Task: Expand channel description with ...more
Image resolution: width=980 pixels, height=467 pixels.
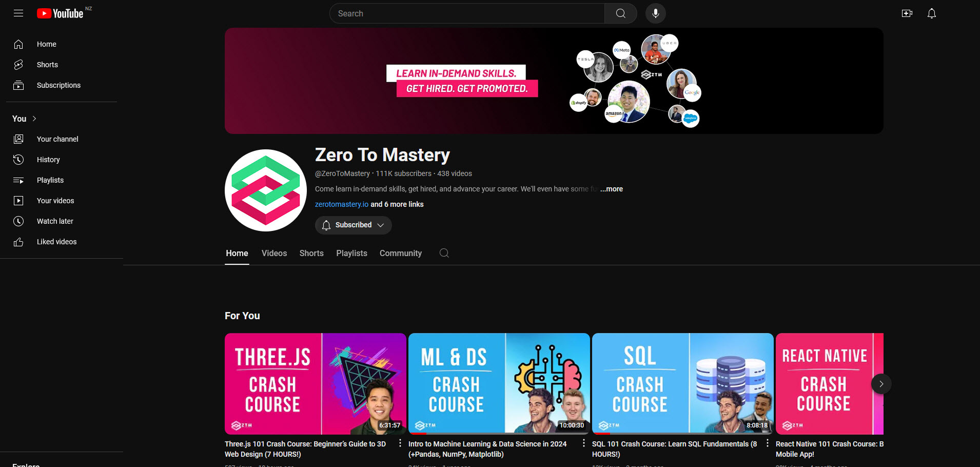Action: click(612, 189)
